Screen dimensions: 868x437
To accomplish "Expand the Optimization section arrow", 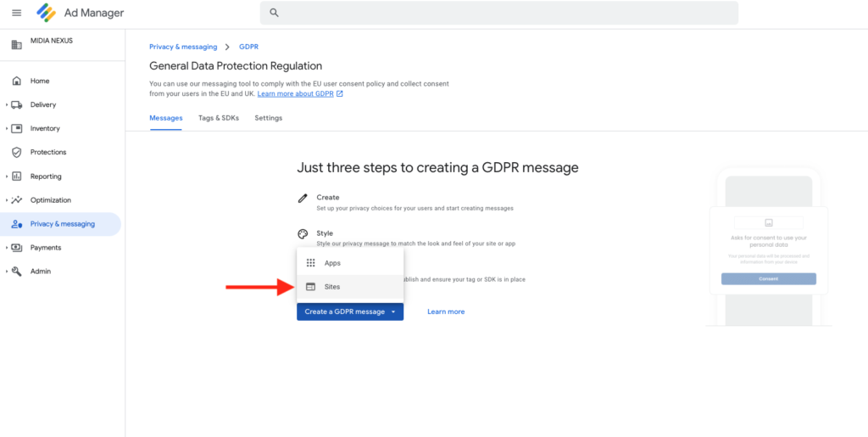I will [x=7, y=200].
